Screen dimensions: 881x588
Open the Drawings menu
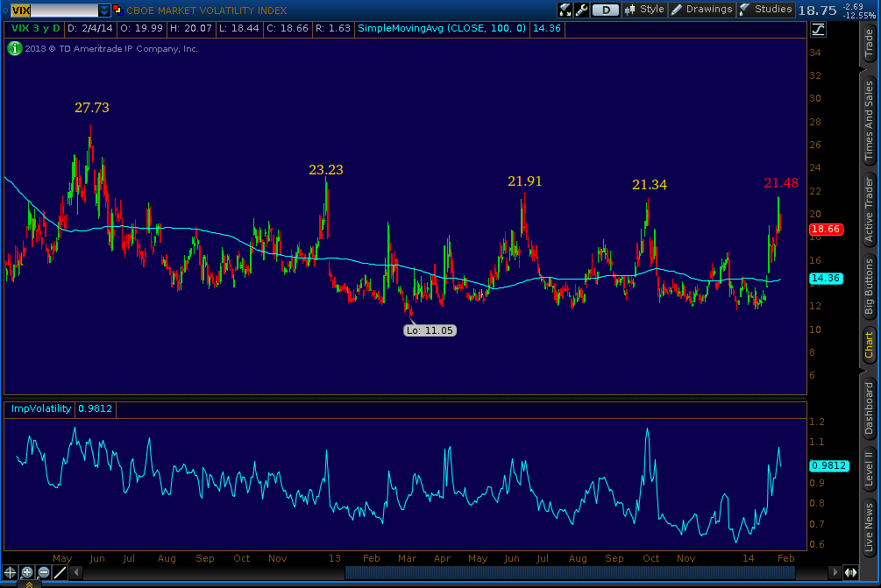[702, 10]
